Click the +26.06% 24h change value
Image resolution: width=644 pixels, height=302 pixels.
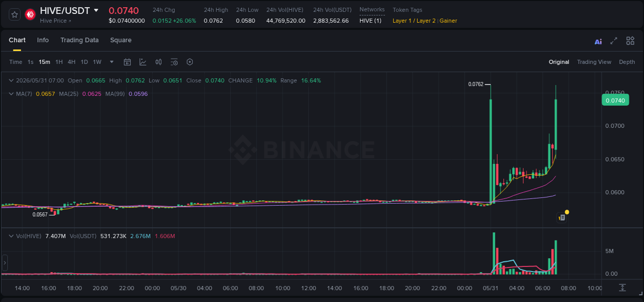184,21
